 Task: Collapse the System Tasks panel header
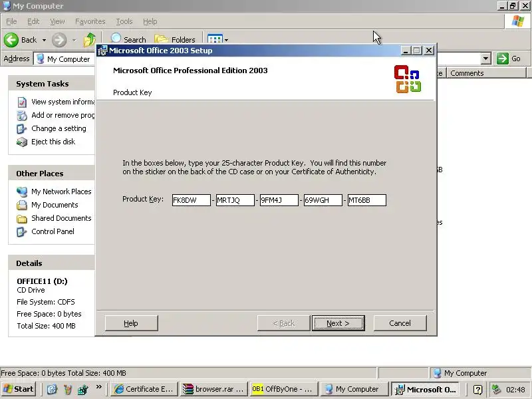tap(52, 84)
